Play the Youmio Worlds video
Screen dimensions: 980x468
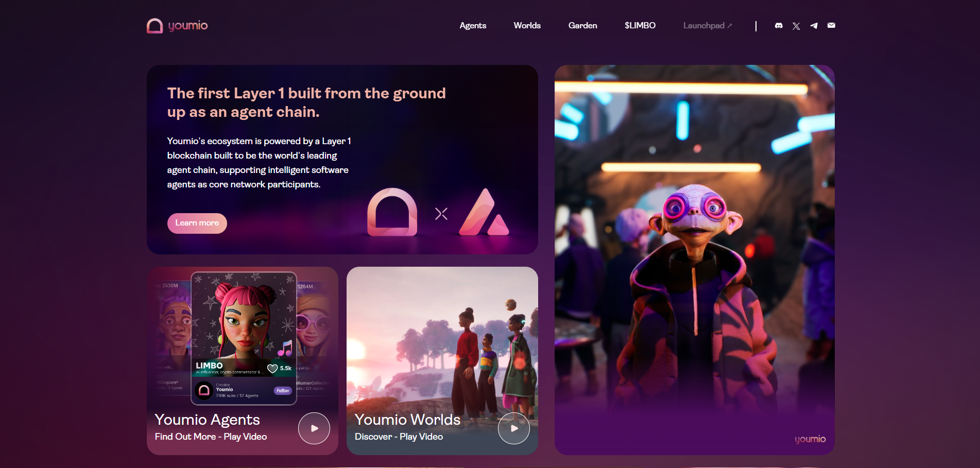coord(513,428)
